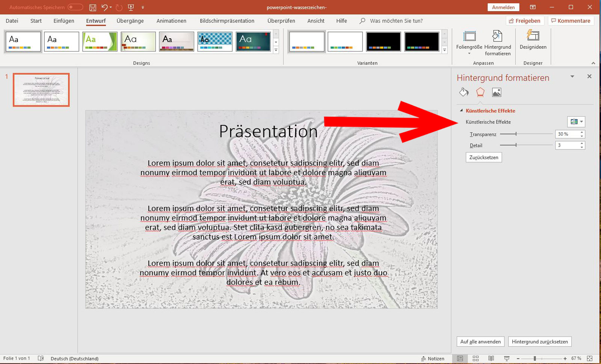Switch to the Übergänge tab

(130, 21)
